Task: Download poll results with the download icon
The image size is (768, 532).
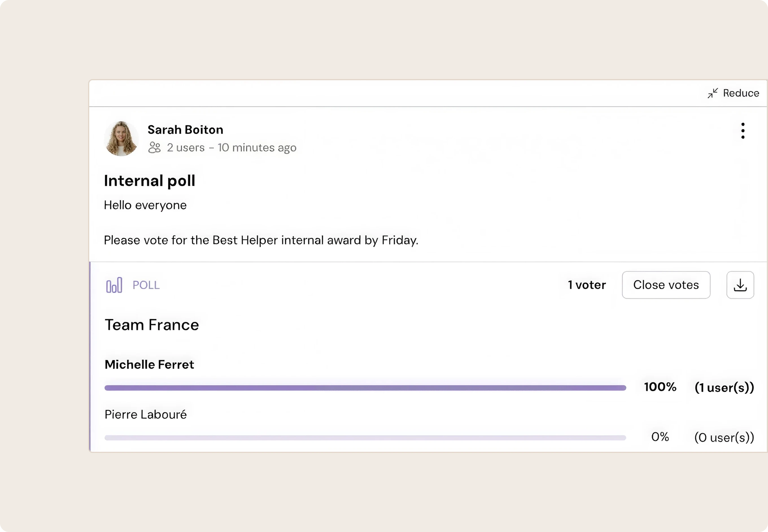Action: (x=740, y=285)
